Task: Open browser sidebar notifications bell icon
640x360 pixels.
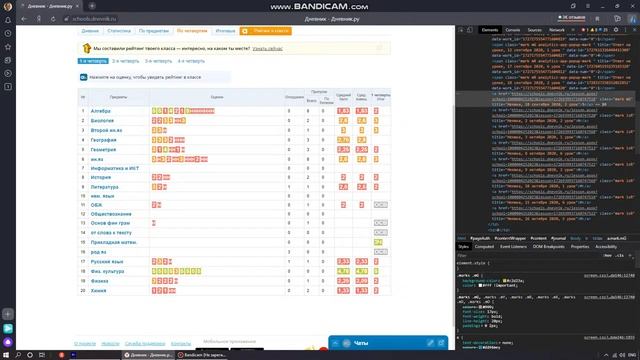Action: pos(8,20)
